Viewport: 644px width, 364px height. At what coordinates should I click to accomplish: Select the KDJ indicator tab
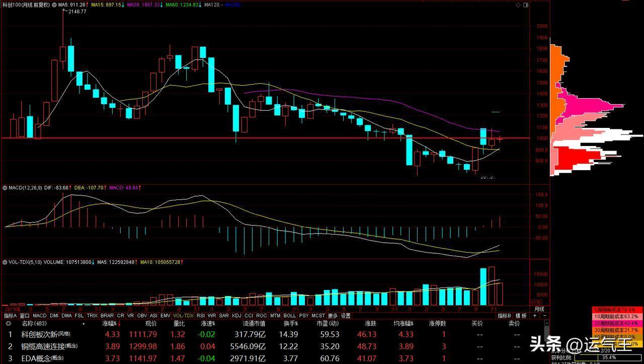coord(236,316)
